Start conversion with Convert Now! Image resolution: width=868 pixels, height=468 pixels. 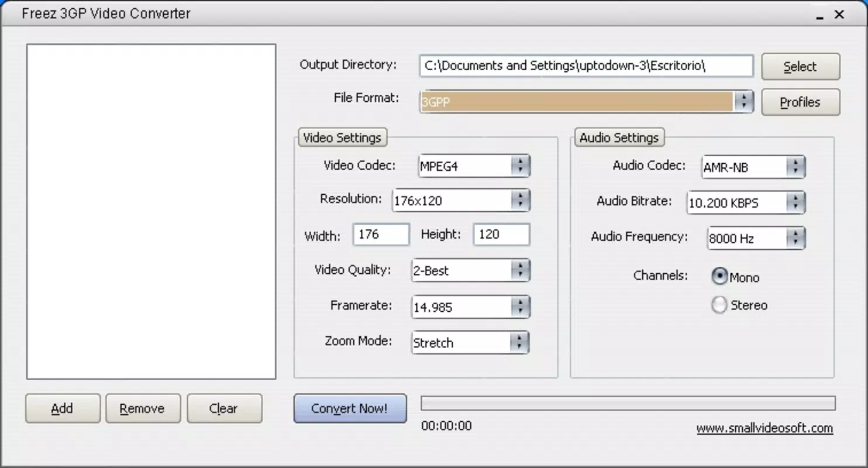tap(350, 408)
